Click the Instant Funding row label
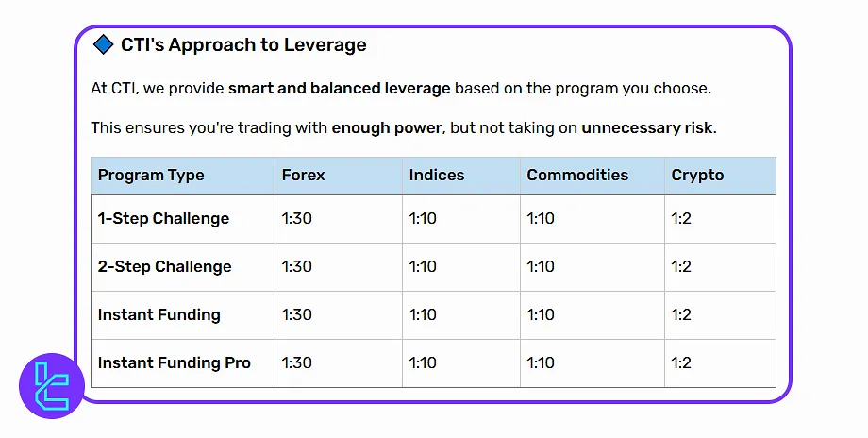The image size is (868, 438). coord(159,314)
